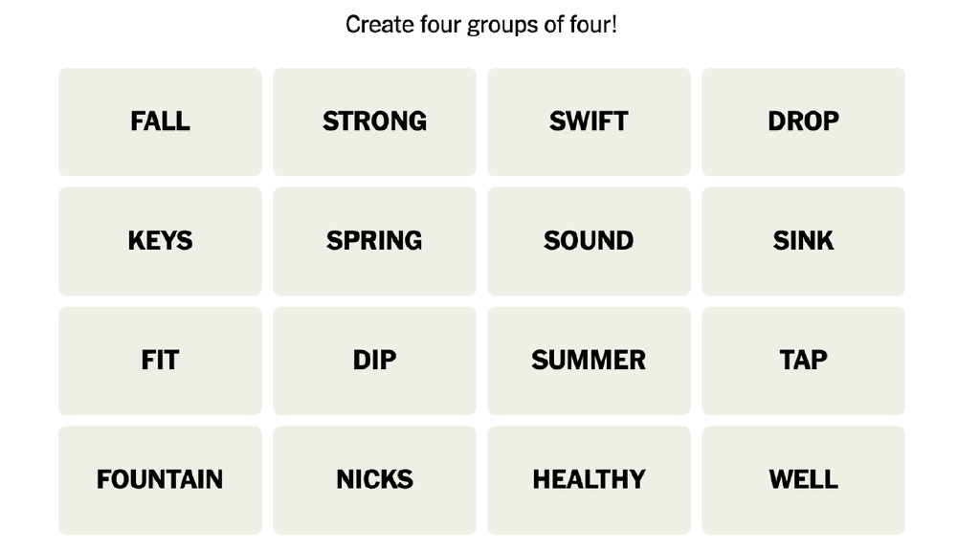
Task: Tap the SOUND tile
Action: (589, 241)
